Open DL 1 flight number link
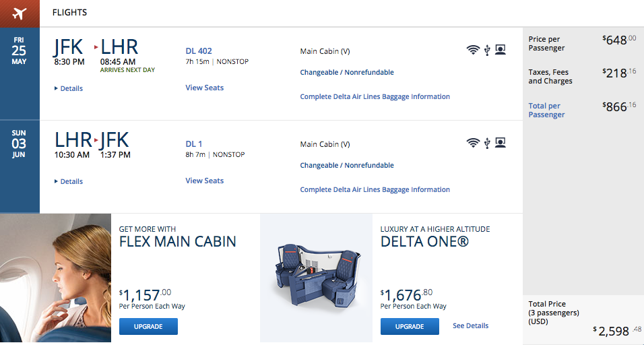Viewport: 644px width, 345px height. 194,144
